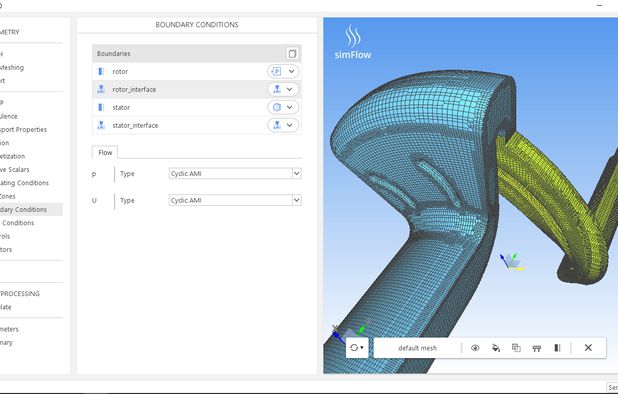This screenshot has height=394, width=618.
Task: Open Cell Zones panel in sidebar
Action: (8, 196)
